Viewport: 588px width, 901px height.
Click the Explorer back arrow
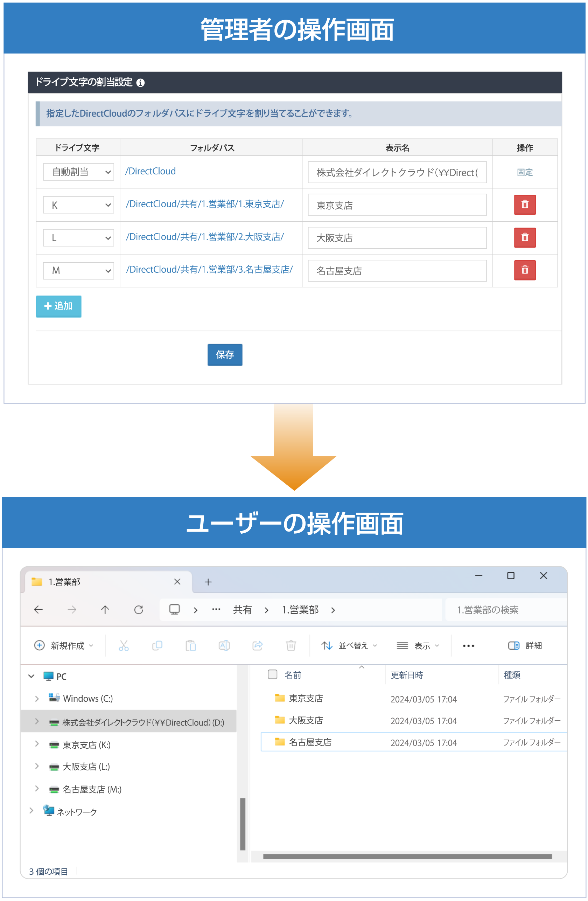pyautogui.click(x=38, y=609)
